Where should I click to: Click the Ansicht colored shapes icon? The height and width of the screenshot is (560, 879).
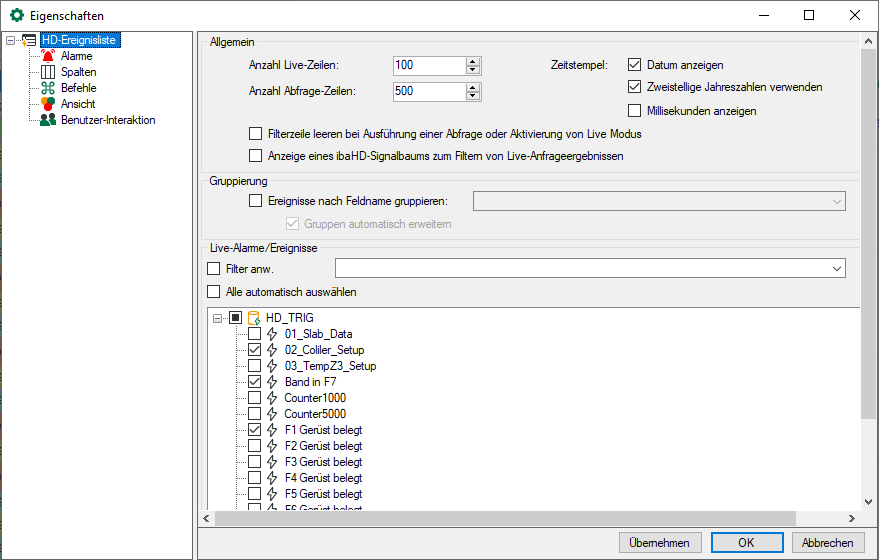(48, 104)
